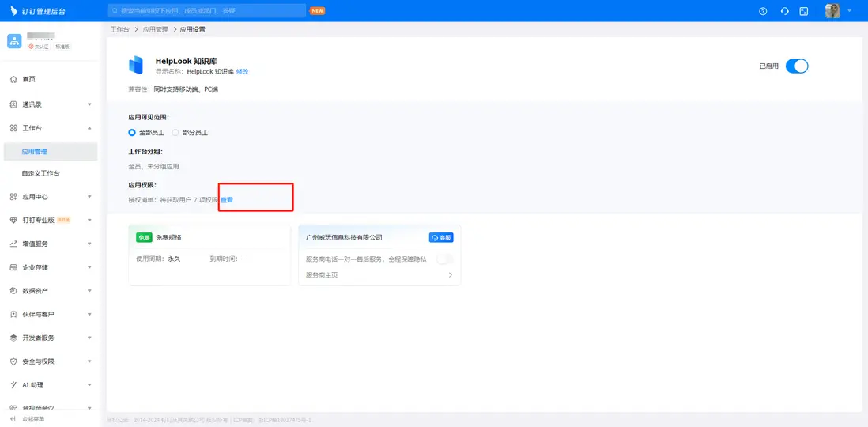Open the 应用管理 menu item
Screen dimensions: 868x427
pos(51,152)
